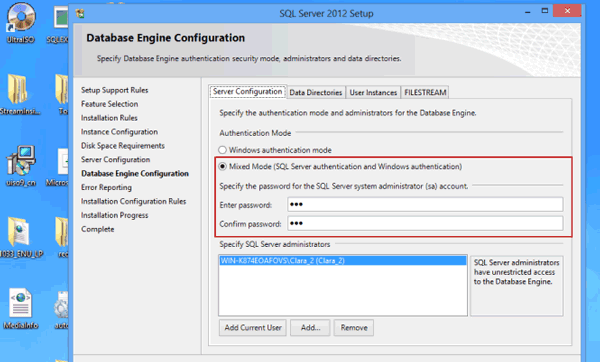Click Installation Rules step
Screen dimensions: 600x362
[x=109, y=118]
